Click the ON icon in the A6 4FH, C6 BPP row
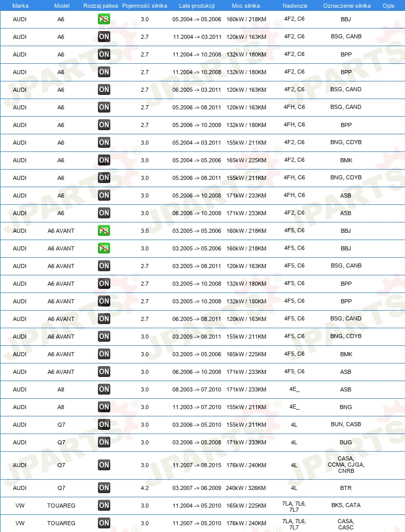Screen dimensions: 405x532 click(104, 125)
